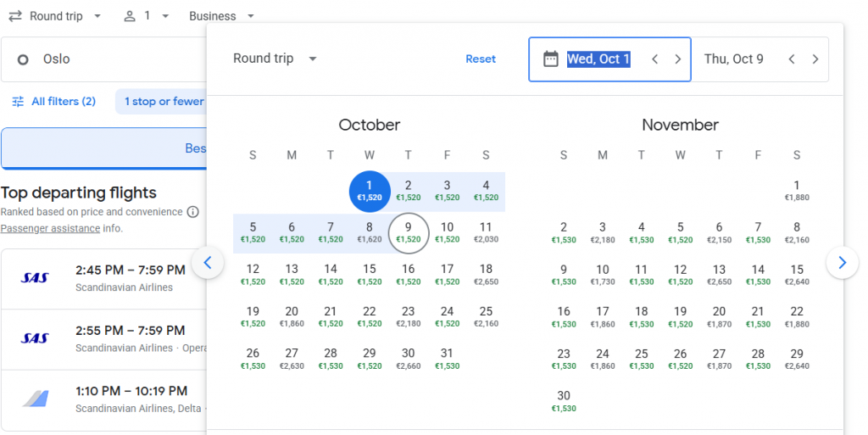
Task: Open Passenger assistance link
Action: 50,228
